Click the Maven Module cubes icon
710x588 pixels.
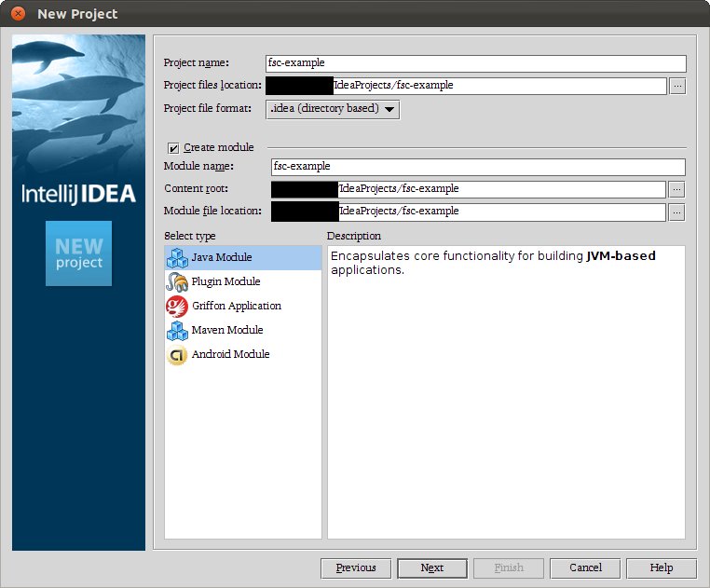tap(177, 330)
